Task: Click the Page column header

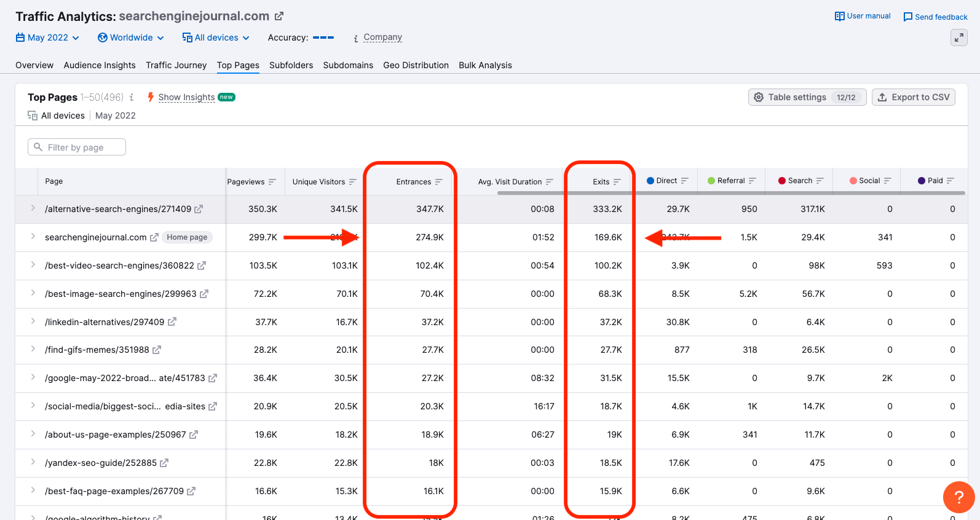Action: (54, 181)
